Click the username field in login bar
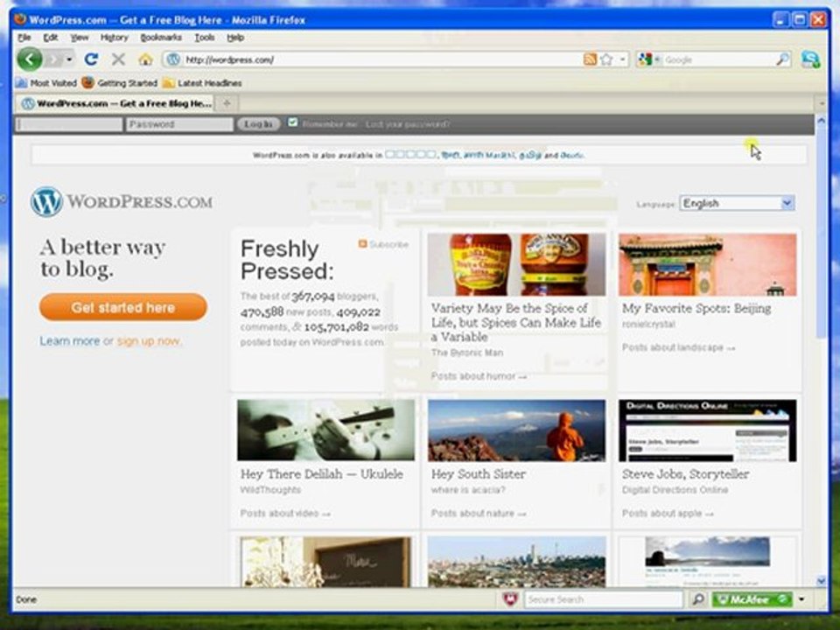 [x=70, y=124]
